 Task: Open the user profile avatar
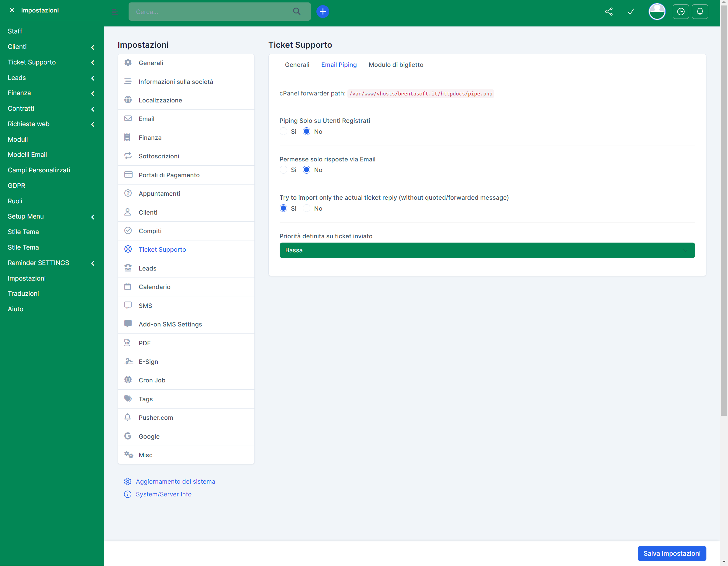coord(657,12)
